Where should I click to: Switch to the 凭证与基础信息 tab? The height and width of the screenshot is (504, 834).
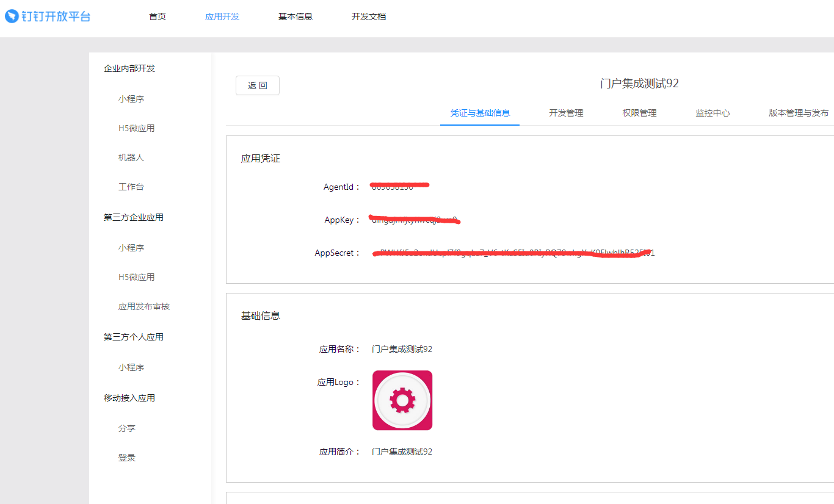point(480,113)
